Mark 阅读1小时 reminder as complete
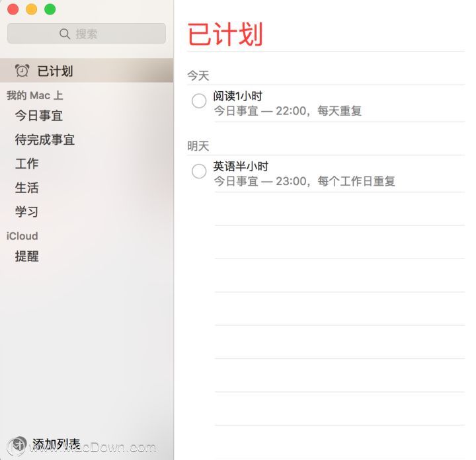 tap(199, 100)
